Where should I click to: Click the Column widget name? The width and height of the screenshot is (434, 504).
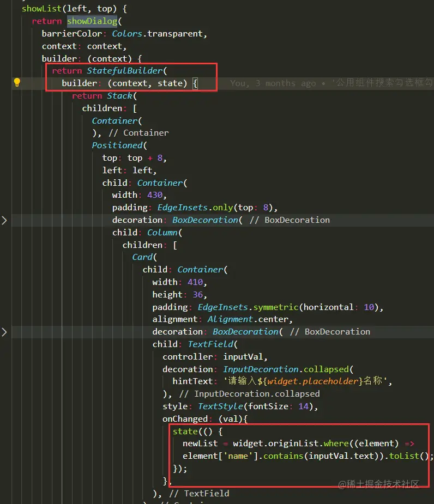point(162,233)
